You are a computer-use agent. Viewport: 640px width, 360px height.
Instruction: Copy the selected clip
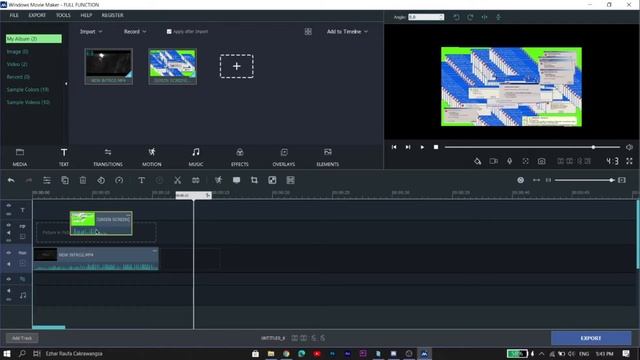tap(65, 180)
